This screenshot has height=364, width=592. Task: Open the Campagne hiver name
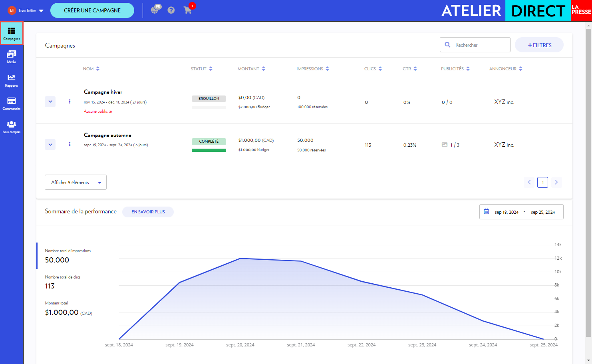[x=103, y=92]
